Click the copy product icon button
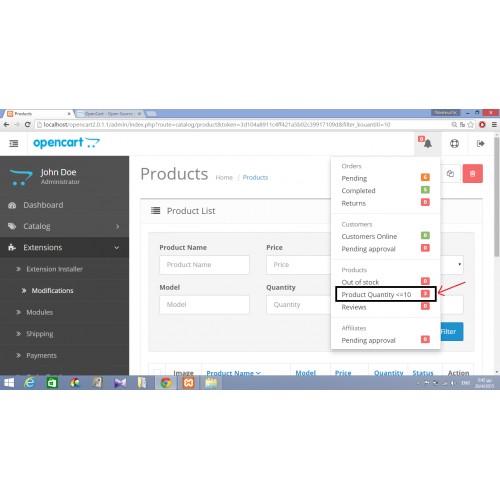Screen dimensions: 500x500 pos(450,173)
